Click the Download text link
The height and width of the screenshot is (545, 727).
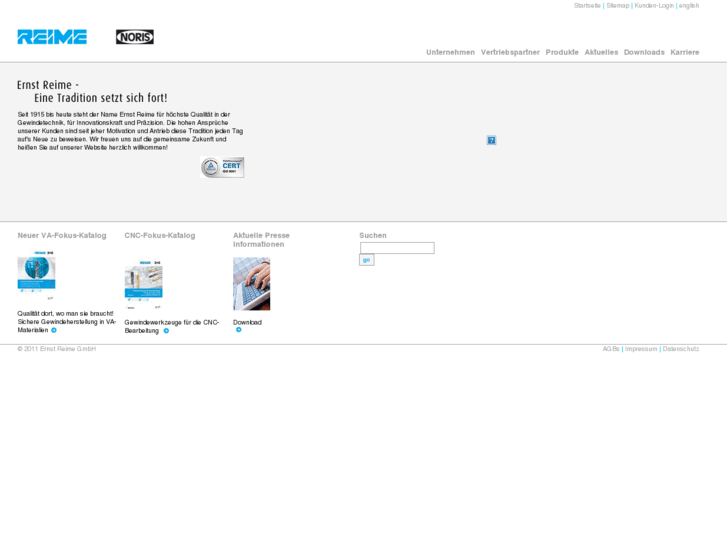click(x=247, y=322)
